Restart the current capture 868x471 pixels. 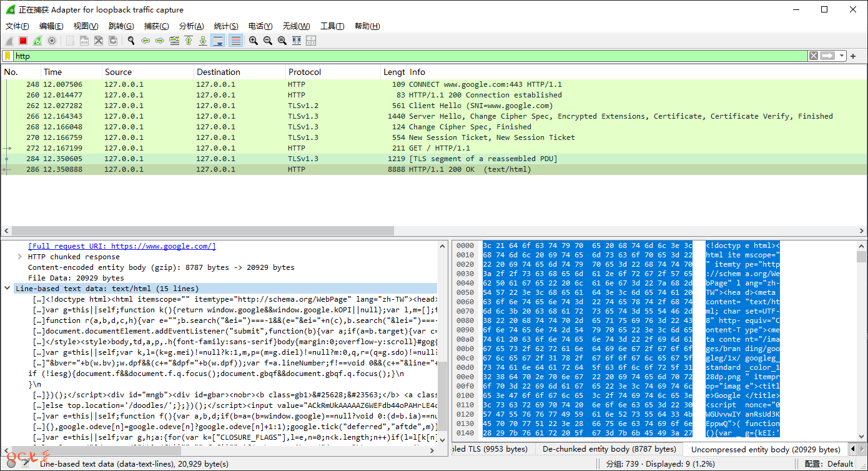point(37,41)
